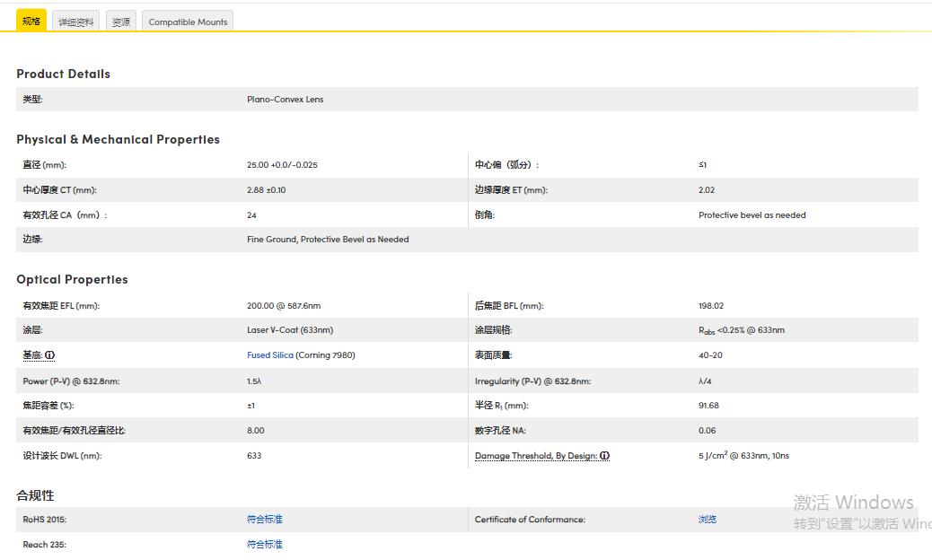
Task: Open the 详细资料 tab
Action: (76, 22)
